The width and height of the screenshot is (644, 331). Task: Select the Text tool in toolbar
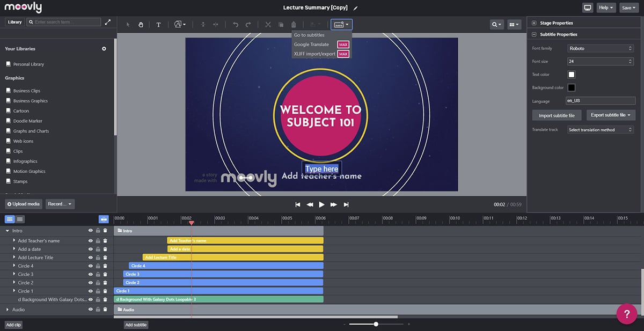[x=158, y=25]
